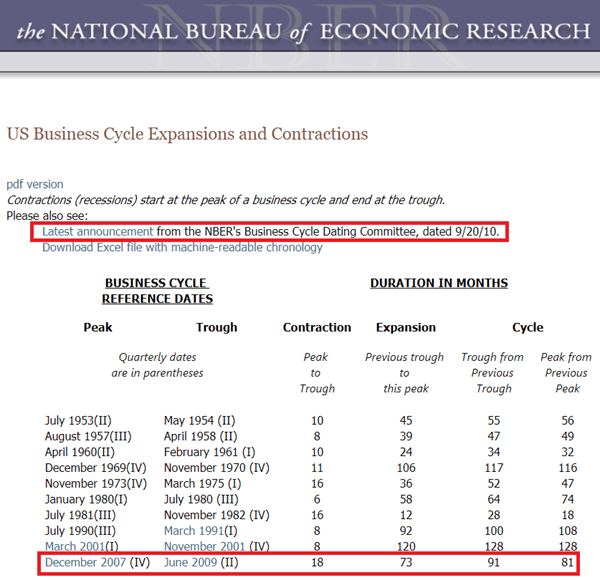Click the July 1990(III) peak cell
Viewport: 600px width, 580px height.
[80, 531]
